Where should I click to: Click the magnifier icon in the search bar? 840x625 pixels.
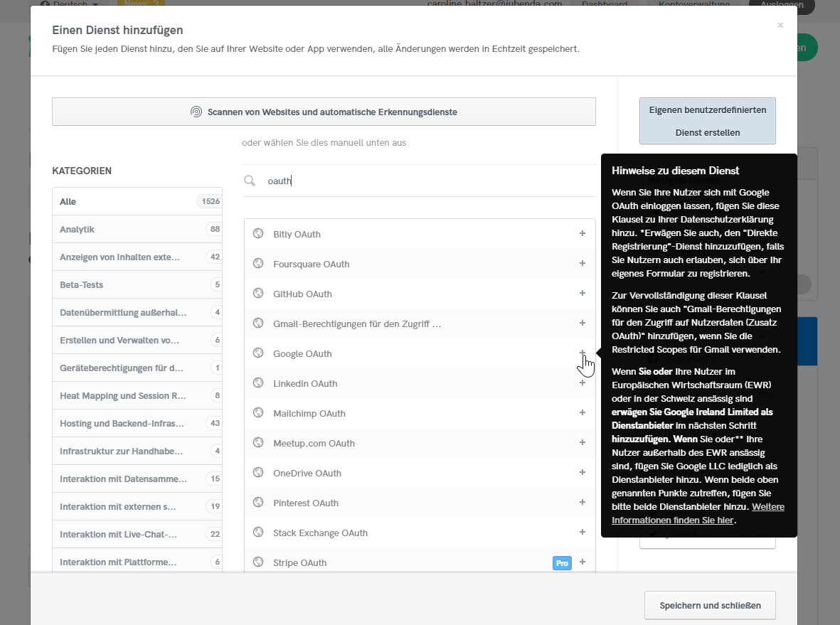[x=250, y=181]
